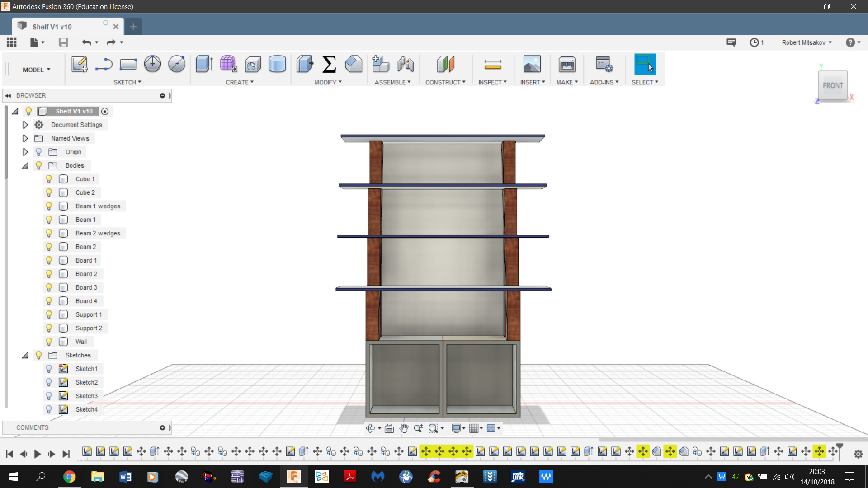868x488 pixels.
Task: Toggle visibility of Beam 1 wedges
Action: 49,206
